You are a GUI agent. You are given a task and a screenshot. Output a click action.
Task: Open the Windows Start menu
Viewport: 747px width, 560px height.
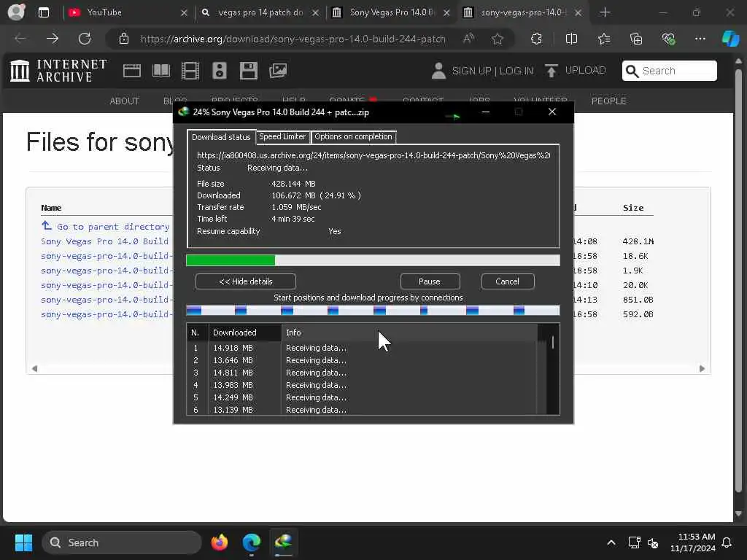click(23, 542)
